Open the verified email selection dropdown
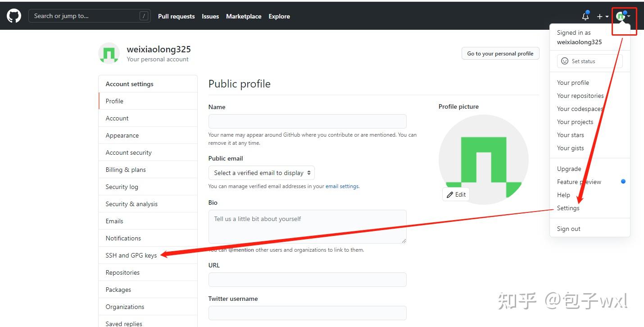This screenshot has width=644, height=327. 261,173
